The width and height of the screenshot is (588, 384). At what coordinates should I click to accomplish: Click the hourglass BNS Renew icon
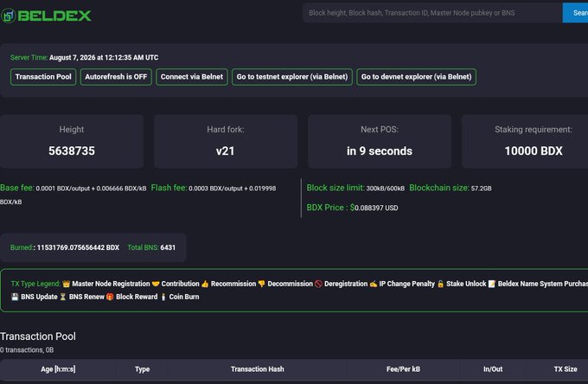point(63,297)
